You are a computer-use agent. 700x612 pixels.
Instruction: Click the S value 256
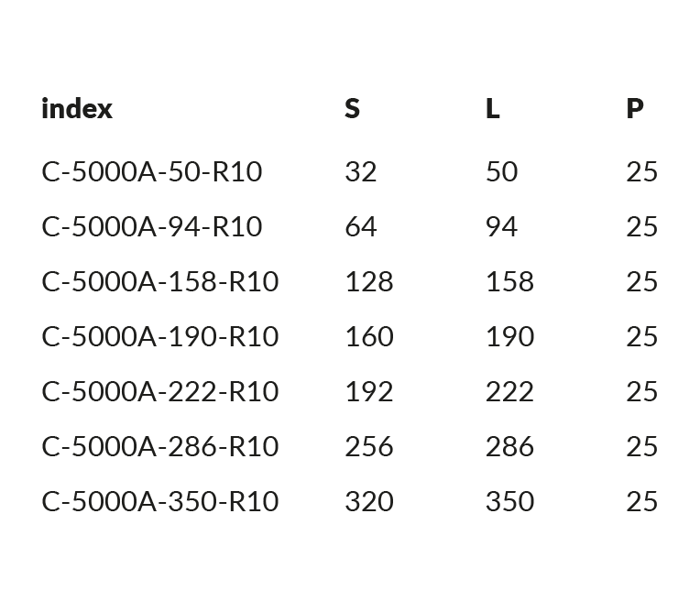(369, 446)
